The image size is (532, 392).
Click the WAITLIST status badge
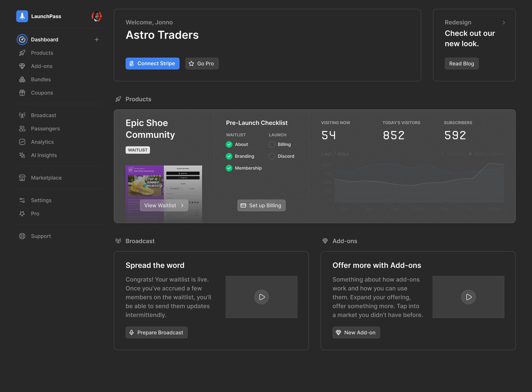(x=138, y=150)
